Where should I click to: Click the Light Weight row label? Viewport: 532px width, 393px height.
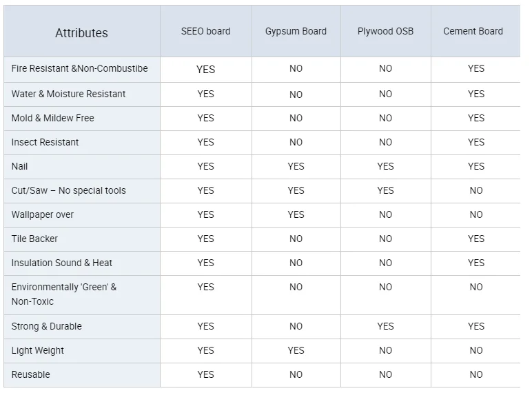pos(37,350)
